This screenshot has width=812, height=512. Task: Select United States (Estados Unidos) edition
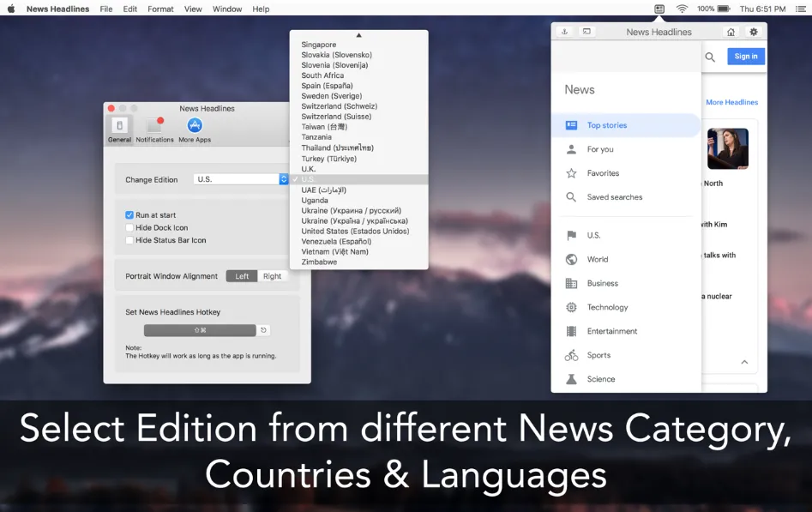[x=359, y=231]
